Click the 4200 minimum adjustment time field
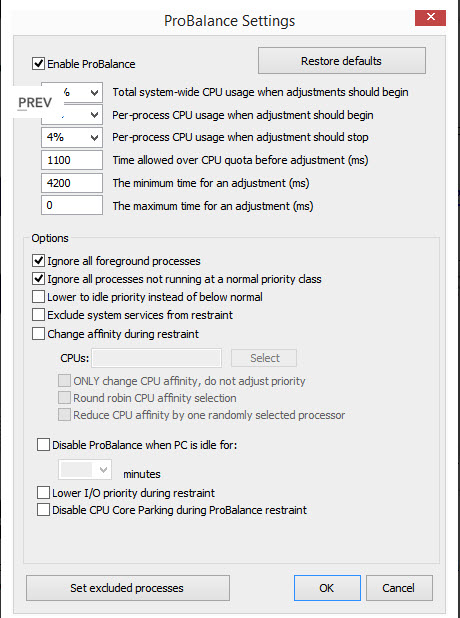The width and height of the screenshot is (460, 618). [x=72, y=183]
